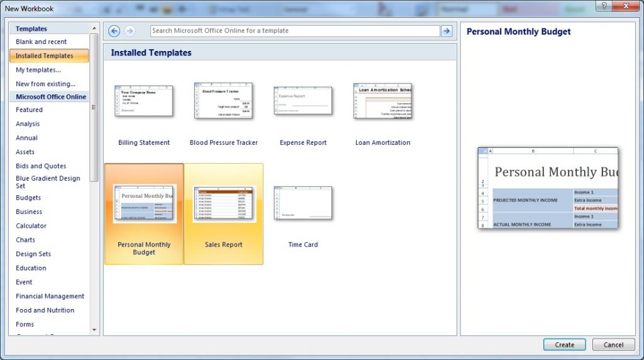
Task: Click the search go arrow button
Action: 447,31
